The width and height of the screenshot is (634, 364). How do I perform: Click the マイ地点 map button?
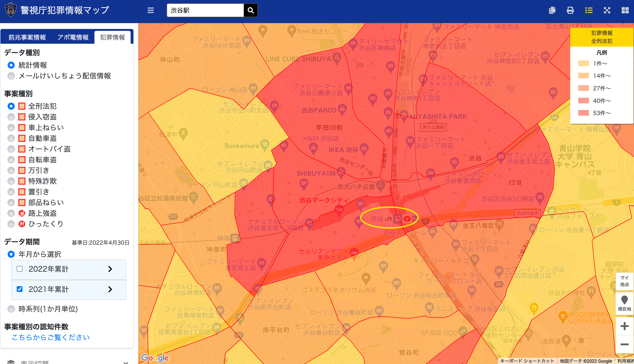624,281
